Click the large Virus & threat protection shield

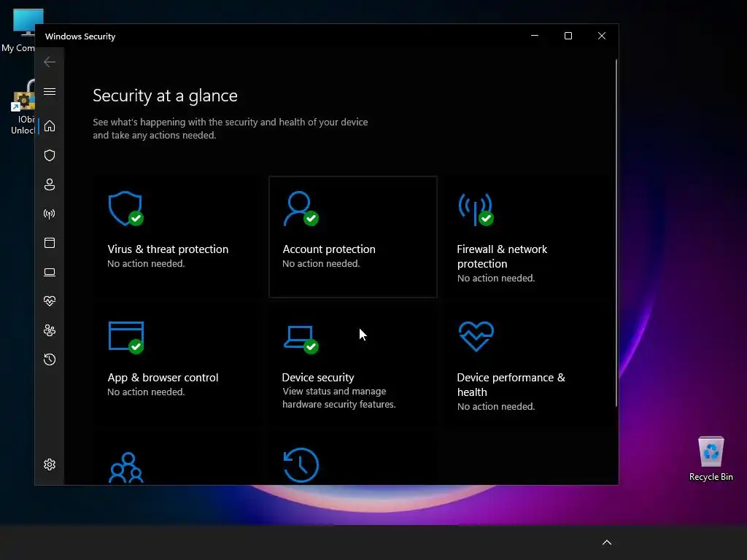[x=125, y=209]
